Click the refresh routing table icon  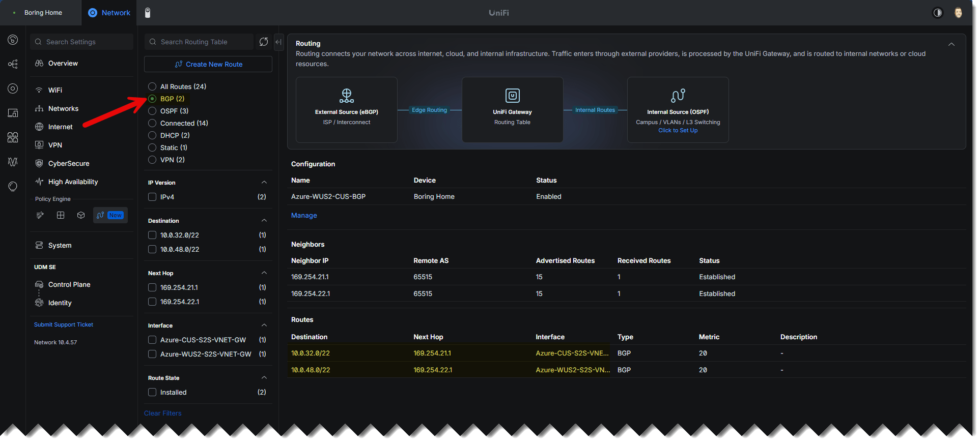[x=263, y=42]
